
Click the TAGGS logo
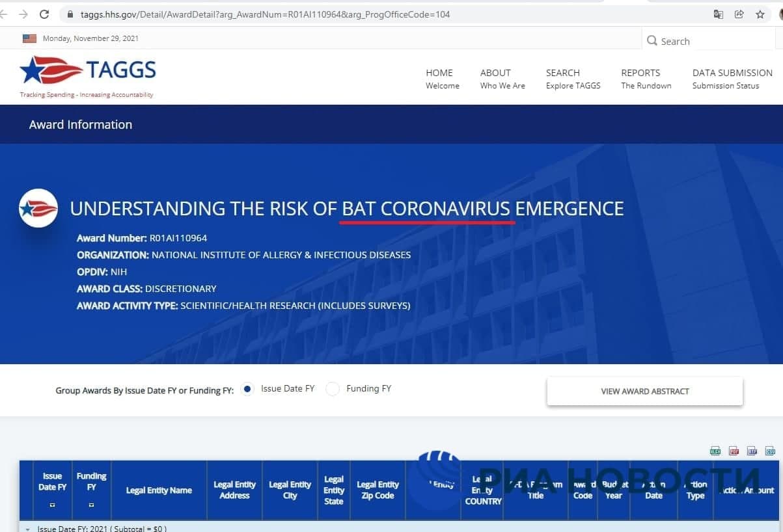(x=88, y=72)
